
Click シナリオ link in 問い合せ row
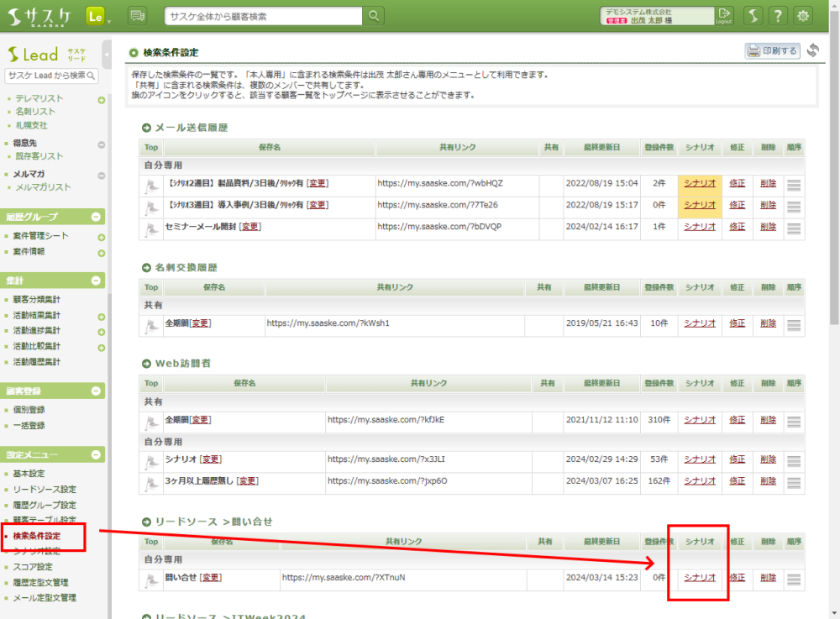click(x=700, y=578)
